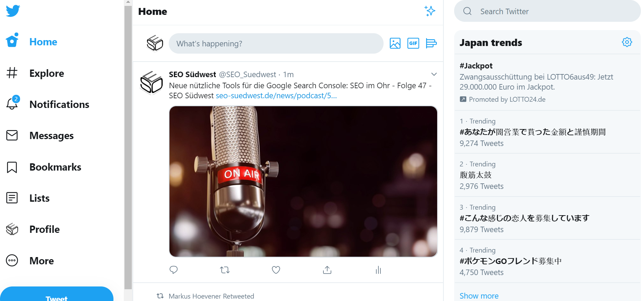Open the SEO Südwest tweet options menu
Viewport: 644px width, 301px height.
pyautogui.click(x=434, y=74)
